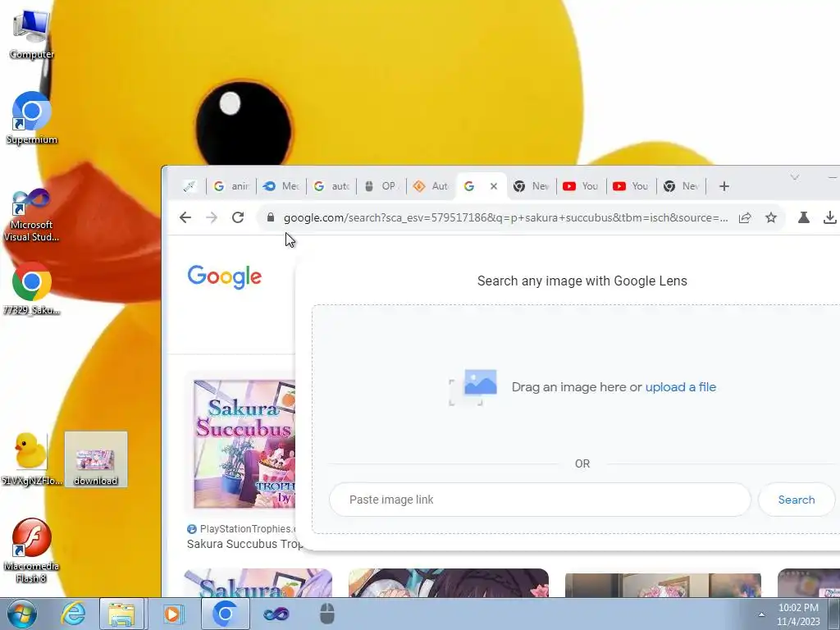Open the mouse auto clicker taskbar app

pos(326,614)
